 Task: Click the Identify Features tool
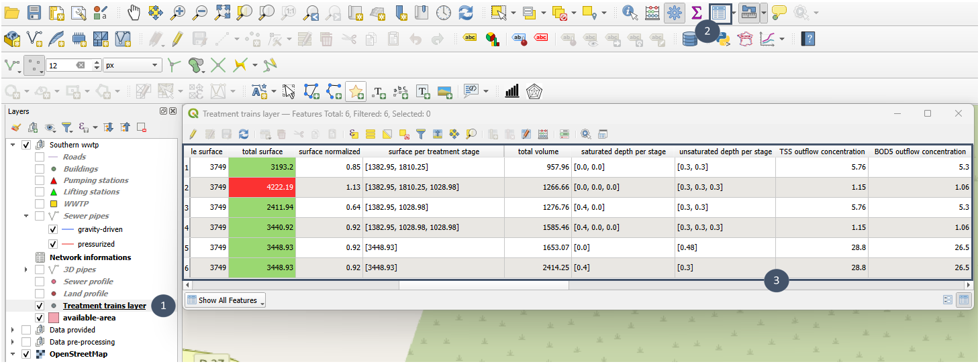click(629, 12)
